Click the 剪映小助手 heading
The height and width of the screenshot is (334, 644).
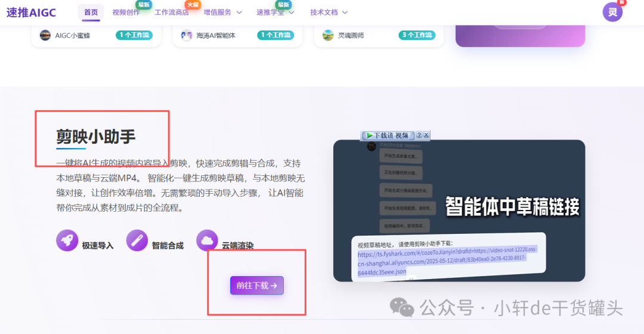pyautogui.click(x=95, y=137)
